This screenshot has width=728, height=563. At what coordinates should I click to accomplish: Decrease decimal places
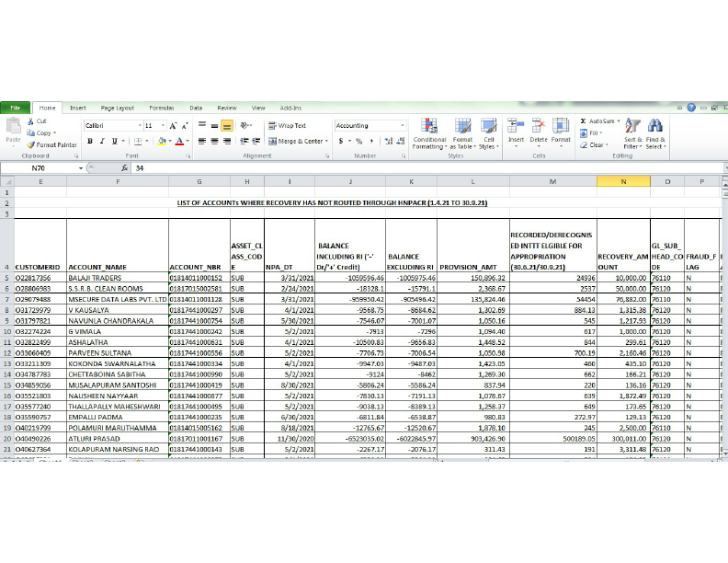point(401,142)
